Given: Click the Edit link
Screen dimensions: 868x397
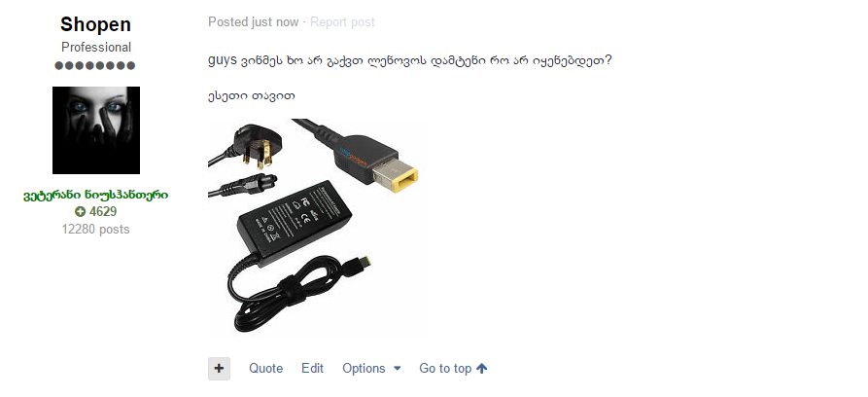Looking at the screenshot, I should click(312, 369).
